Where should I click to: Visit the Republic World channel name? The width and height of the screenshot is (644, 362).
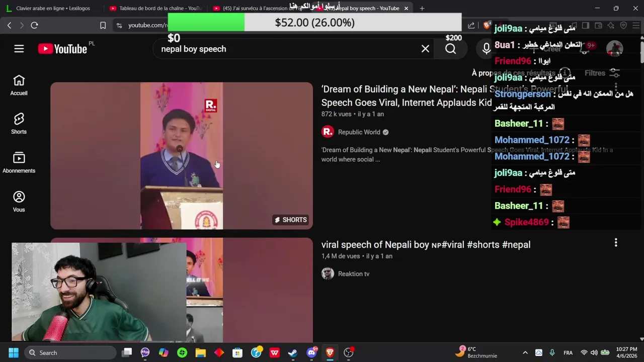[359, 132]
